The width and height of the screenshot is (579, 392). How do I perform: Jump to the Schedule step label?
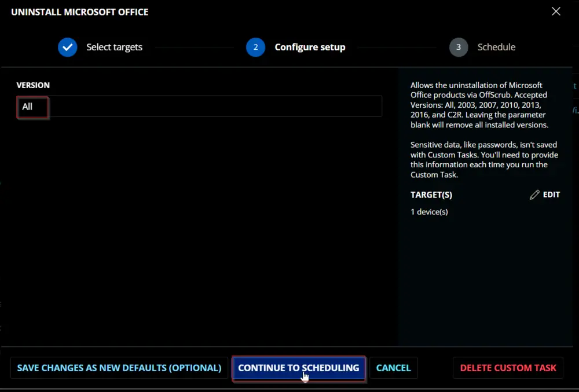(496, 47)
